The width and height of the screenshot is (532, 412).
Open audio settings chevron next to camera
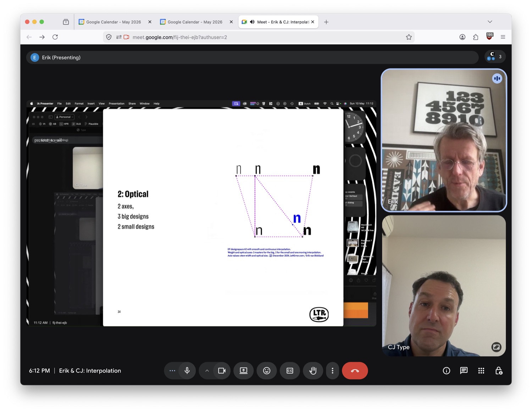click(207, 370)
